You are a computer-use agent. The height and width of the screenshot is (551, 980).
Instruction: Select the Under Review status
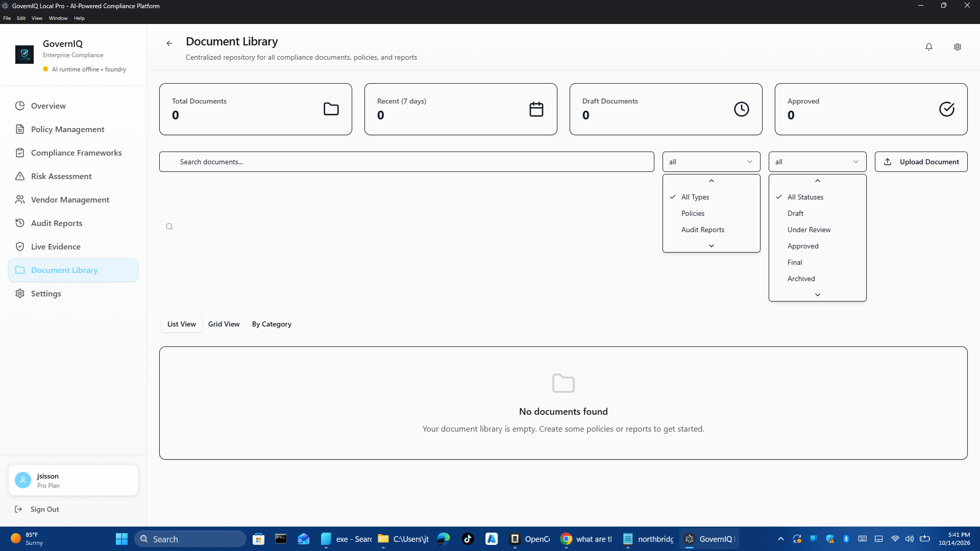pos(817,230)
